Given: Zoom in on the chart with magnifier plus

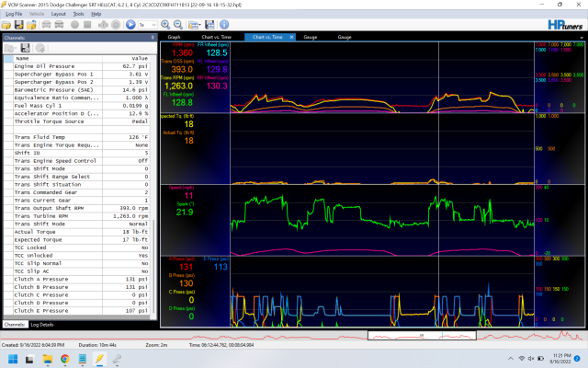Looking at the screenshot, I should (x=165, y=25).
